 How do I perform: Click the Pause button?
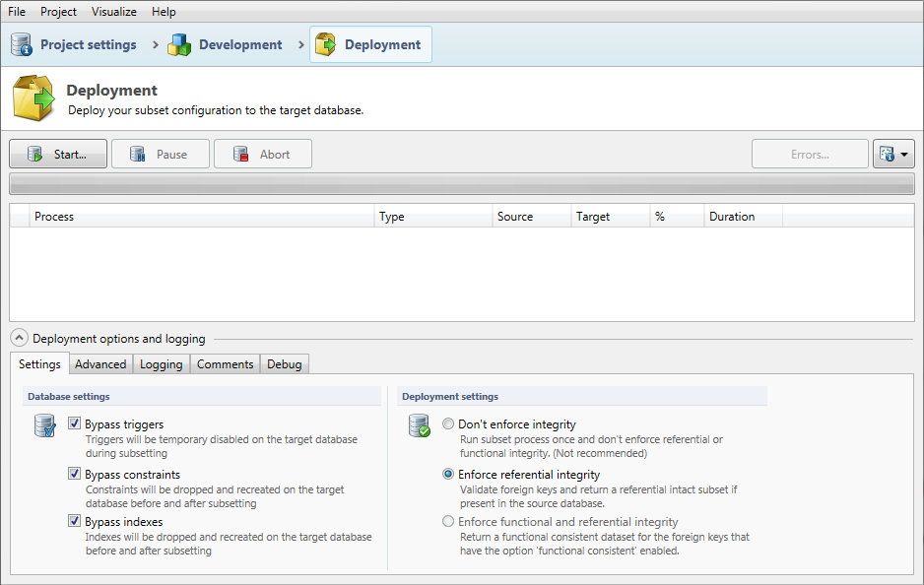(x=161, y=154)
